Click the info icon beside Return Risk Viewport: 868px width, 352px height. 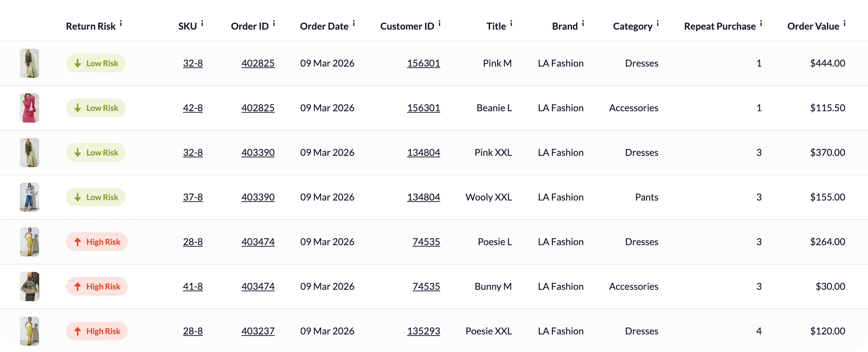tap(121, 24)
